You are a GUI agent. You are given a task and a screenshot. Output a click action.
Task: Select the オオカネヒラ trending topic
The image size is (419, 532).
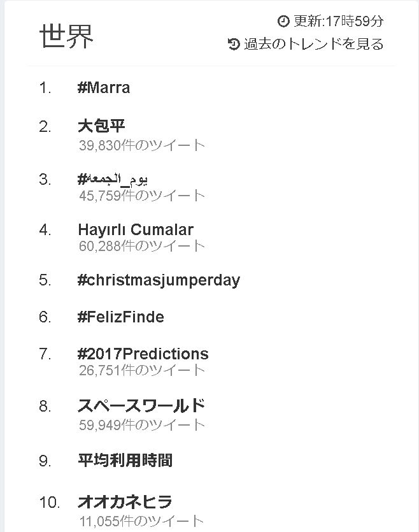pyautogui.click(x=125, y=502)
